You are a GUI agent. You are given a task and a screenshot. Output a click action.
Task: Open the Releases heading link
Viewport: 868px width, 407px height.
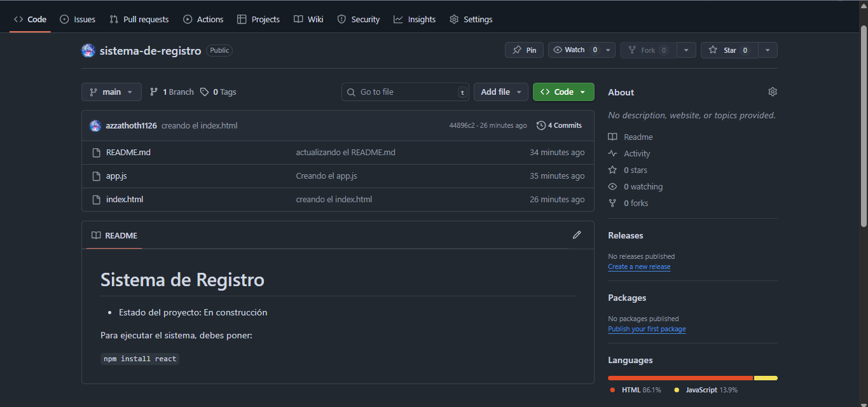tap(626, 235)
